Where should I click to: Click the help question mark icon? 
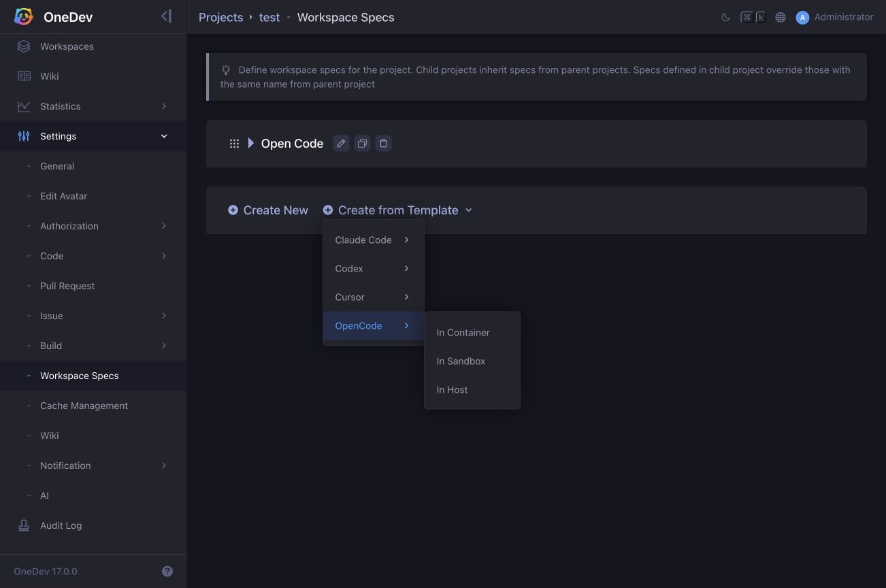[x=167, y=572]
